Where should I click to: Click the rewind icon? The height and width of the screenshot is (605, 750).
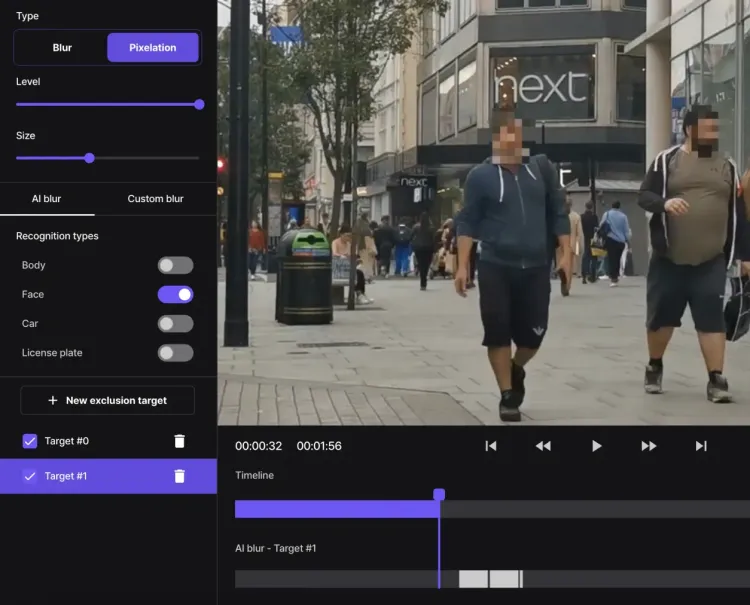(x=543, y=446)
